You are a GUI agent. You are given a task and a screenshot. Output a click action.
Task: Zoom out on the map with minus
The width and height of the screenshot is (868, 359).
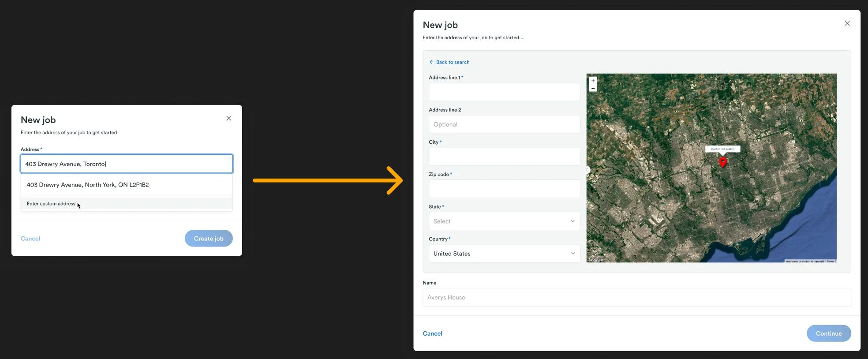pyautogui.click(x=593, y=88)
